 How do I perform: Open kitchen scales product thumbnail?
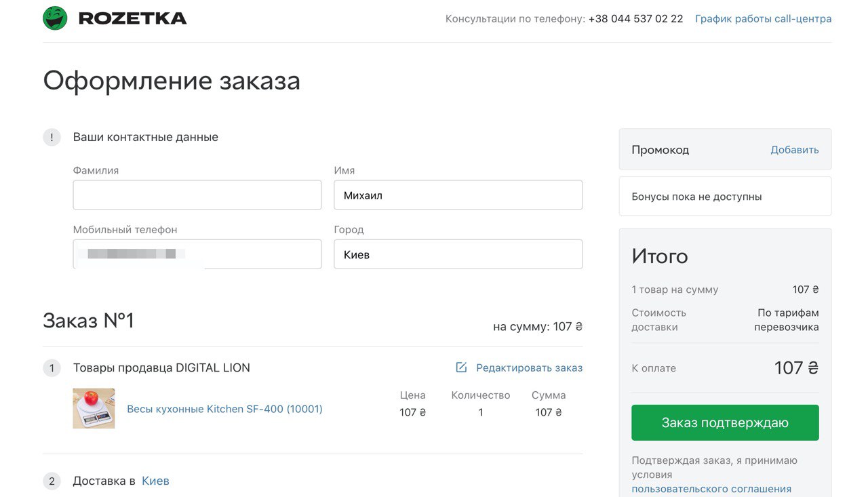94,408
